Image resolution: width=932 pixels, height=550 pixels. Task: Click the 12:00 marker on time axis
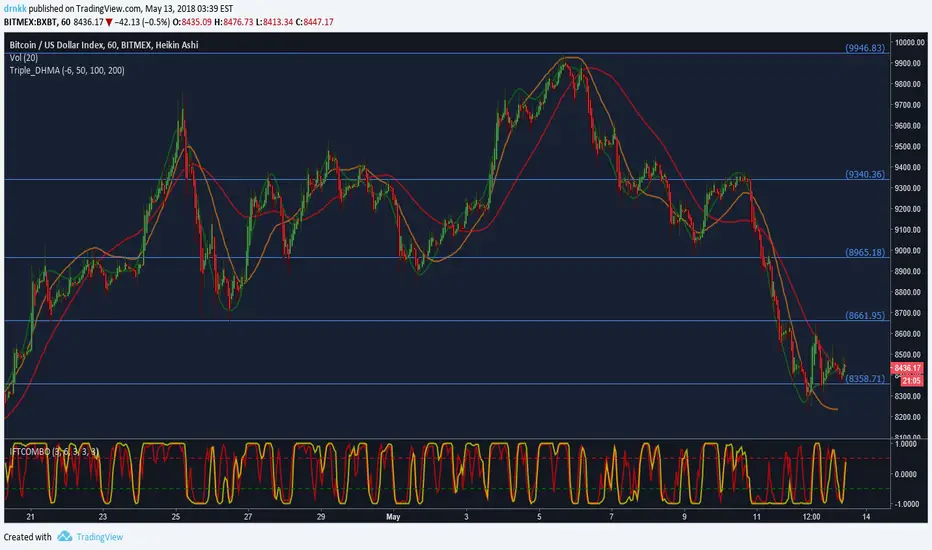point(811,517)
